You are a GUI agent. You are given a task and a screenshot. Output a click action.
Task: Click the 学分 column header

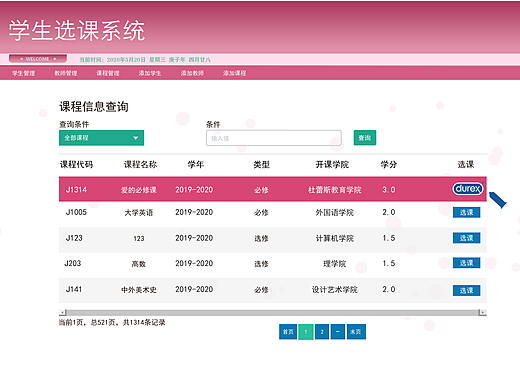tap(389, 164)
